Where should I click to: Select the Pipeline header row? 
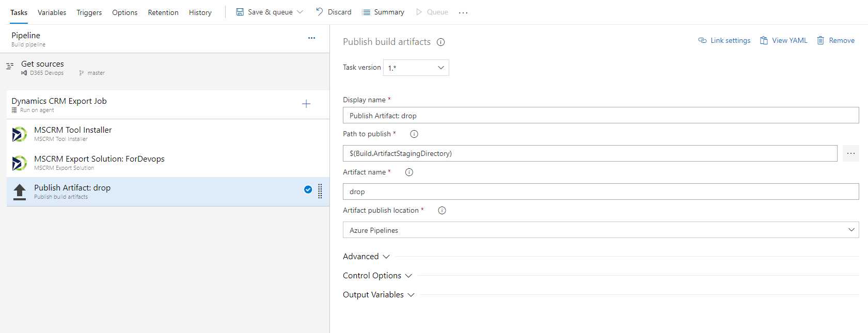pyautogui.click(x=165, y=39)
